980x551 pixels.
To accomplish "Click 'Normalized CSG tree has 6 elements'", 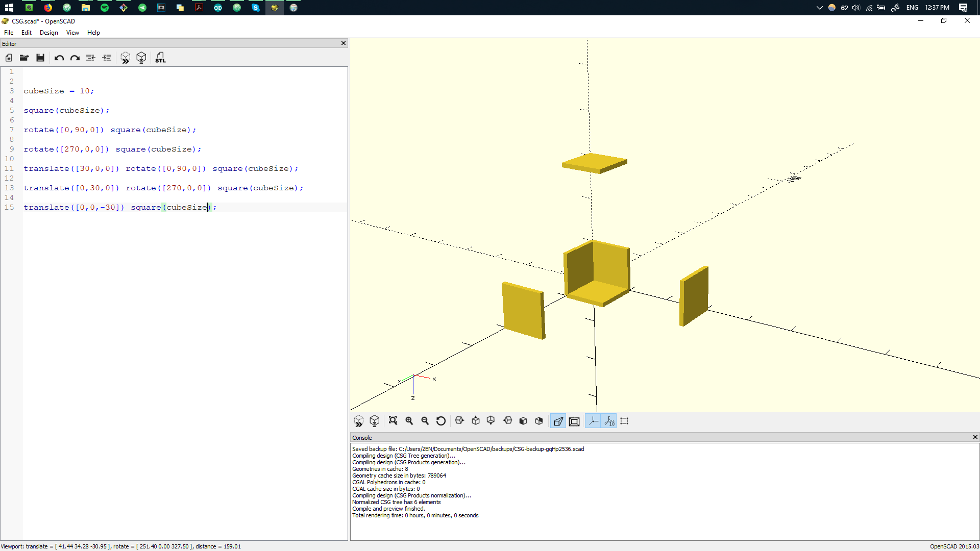I will point(396,502).
